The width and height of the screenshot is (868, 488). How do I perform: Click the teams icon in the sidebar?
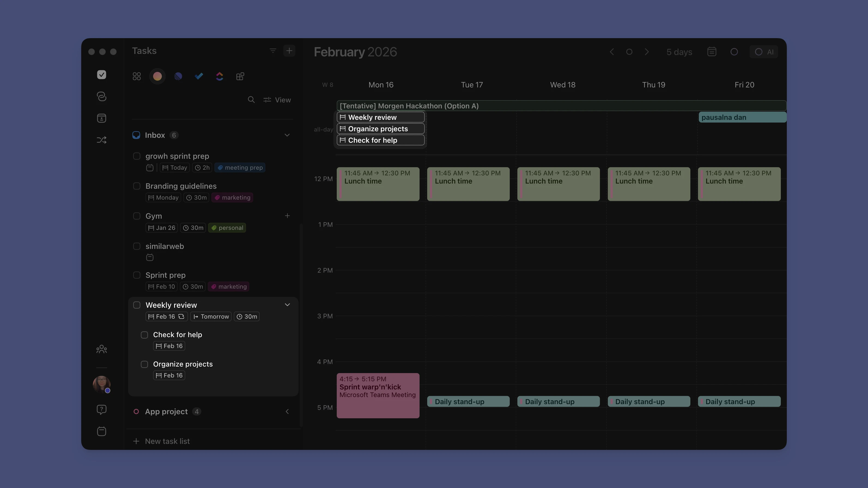101,349
